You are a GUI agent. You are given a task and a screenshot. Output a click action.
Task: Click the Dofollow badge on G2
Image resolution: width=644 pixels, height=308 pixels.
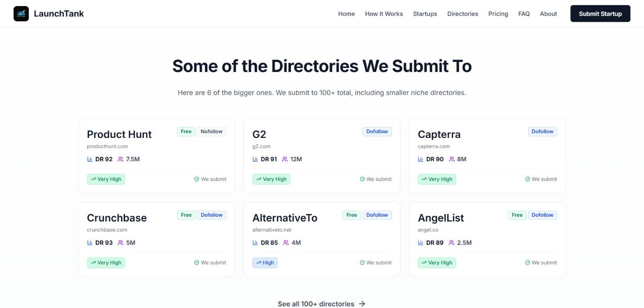[377, 131]
